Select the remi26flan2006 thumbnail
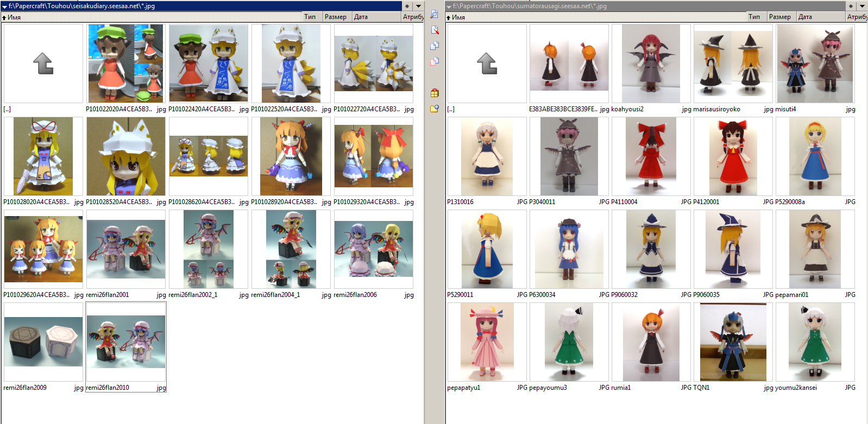Screen dimensions: 868x424 (x=374, y=249)
